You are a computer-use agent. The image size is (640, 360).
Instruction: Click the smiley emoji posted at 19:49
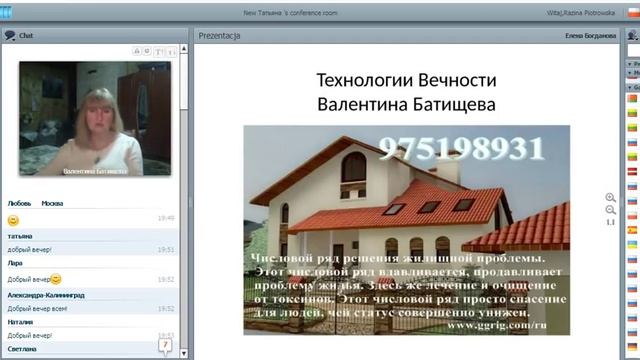tap(13, 220)
